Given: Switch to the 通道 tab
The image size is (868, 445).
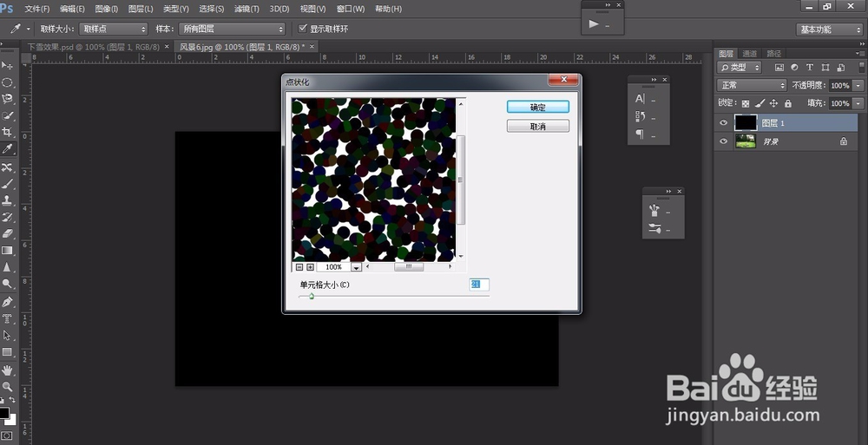Looking at the screenshot, I should coord(750,54).
